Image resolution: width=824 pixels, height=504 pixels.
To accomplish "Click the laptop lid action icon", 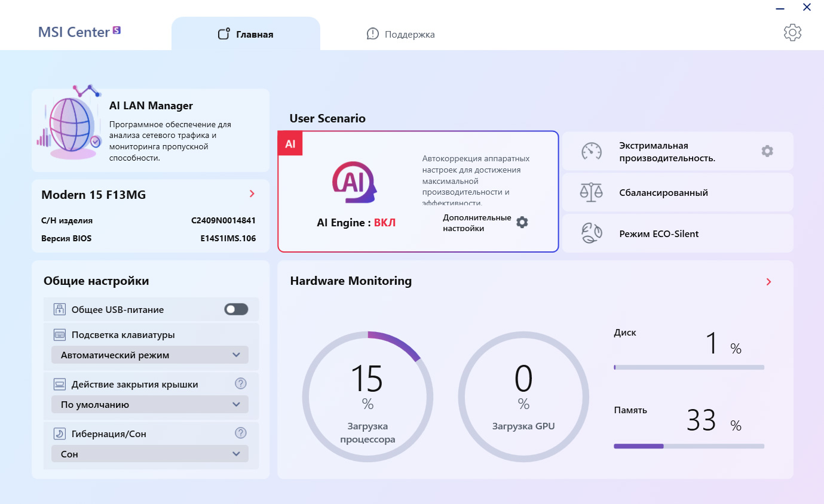I will (x=59, y=384).
